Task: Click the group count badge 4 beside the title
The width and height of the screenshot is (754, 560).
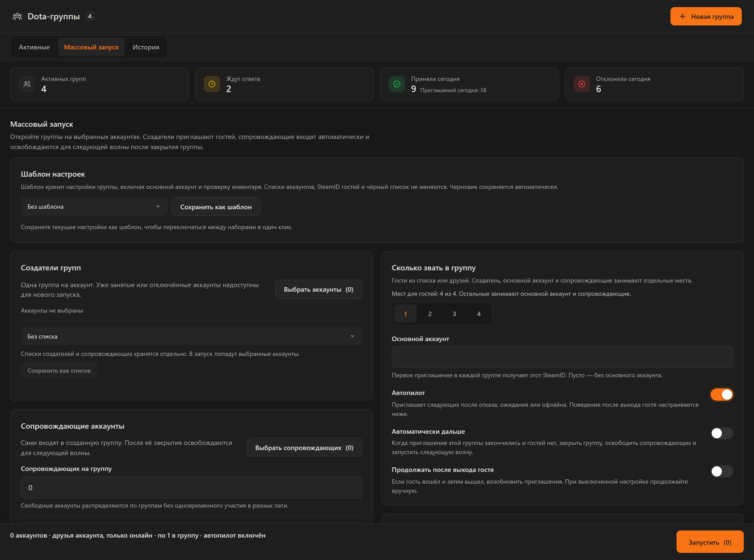Action: pyautogui.click(x=90, y=16)
